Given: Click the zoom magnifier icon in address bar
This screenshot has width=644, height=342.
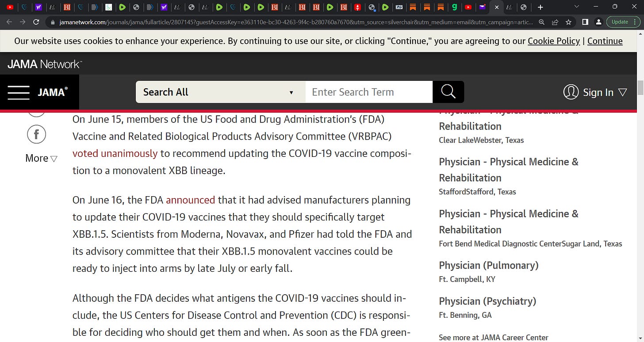Looking at the screenshot, I should [x=541, y=22].
